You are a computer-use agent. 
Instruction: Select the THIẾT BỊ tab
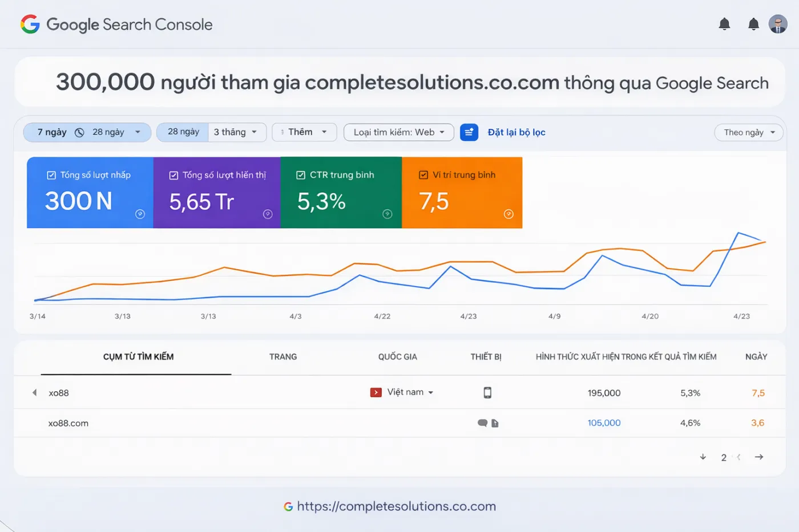[x=486, y=357]
